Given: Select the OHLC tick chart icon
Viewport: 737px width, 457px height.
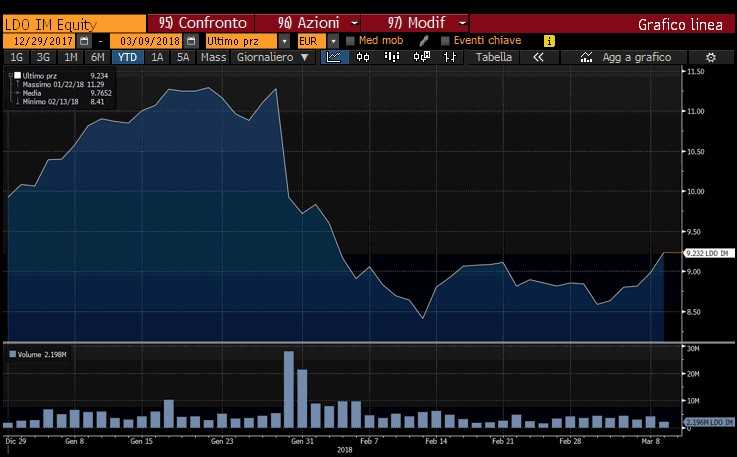Looking at the screenshot, I should point(450,57).
